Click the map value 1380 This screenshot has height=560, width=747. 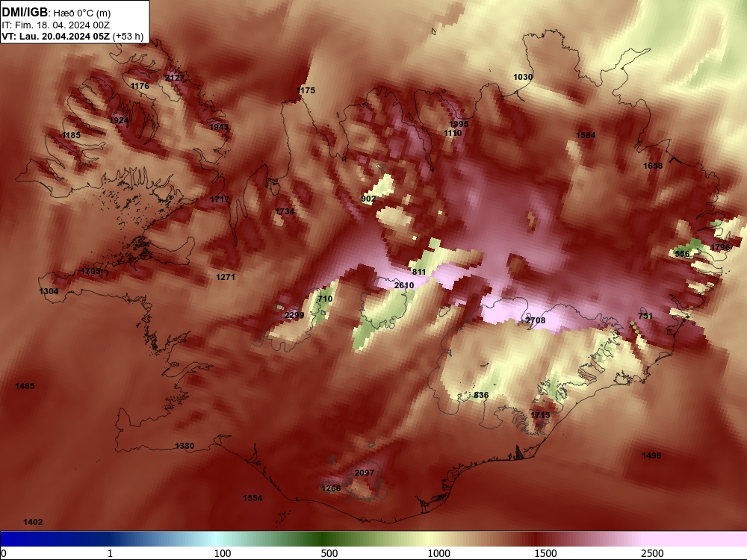pyautogui.click(x=185, y=446)
